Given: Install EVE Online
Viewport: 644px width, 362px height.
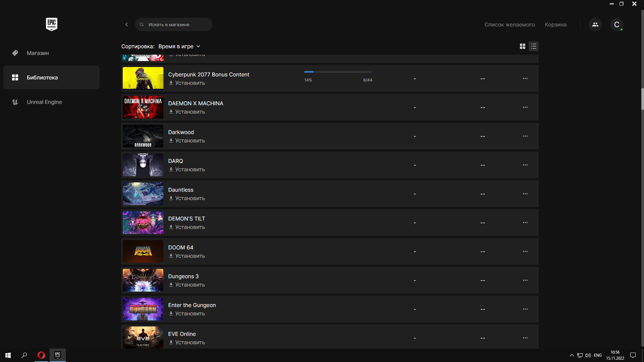Looking at the screenshot, I should [187, 342].
